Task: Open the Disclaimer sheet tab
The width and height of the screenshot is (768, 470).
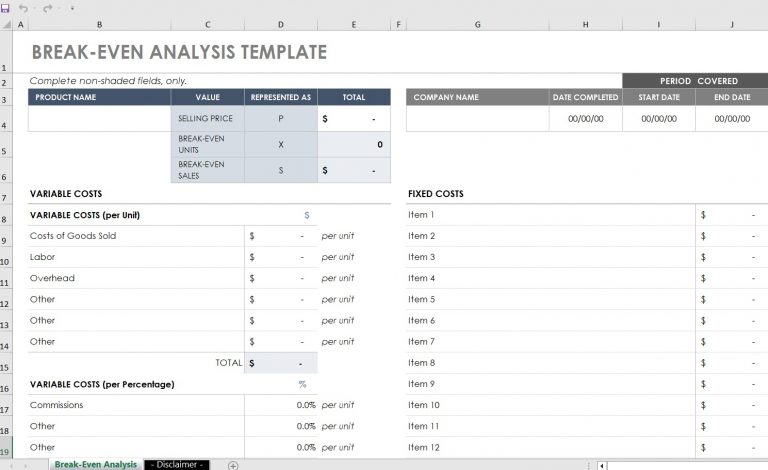Action: 177,464
